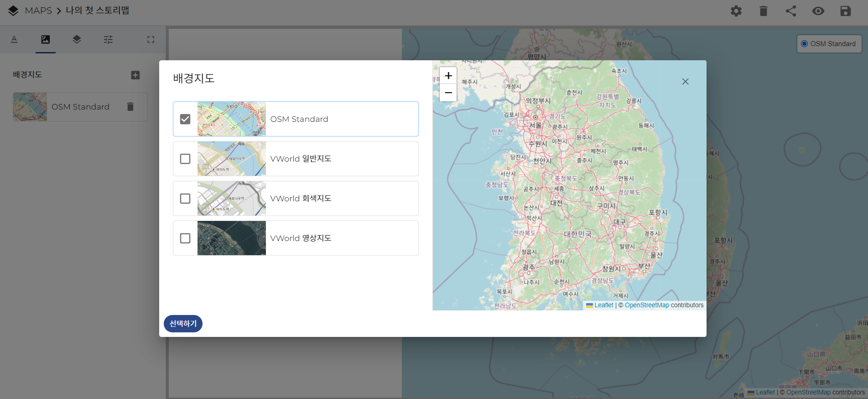
Task: Click the share icon
Action: (790, 11)
